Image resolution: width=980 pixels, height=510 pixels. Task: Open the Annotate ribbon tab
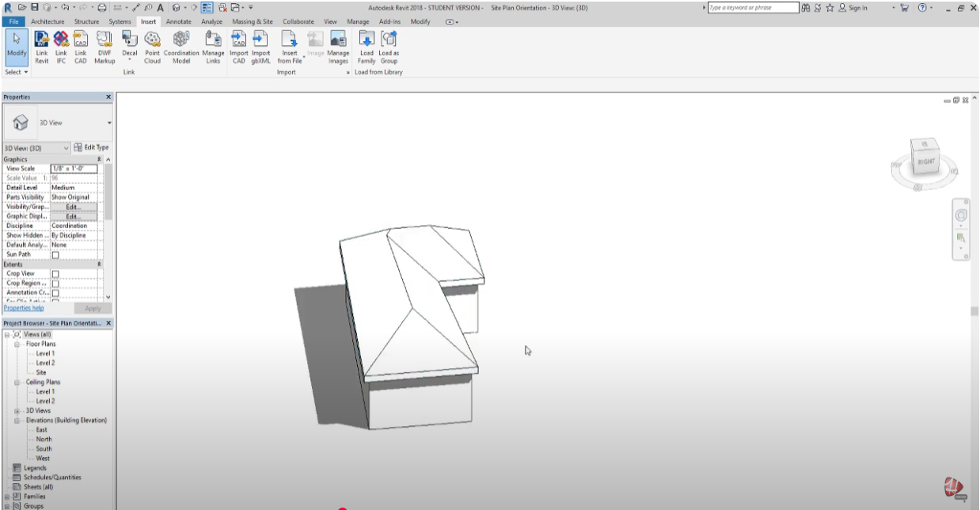[178, 21]
